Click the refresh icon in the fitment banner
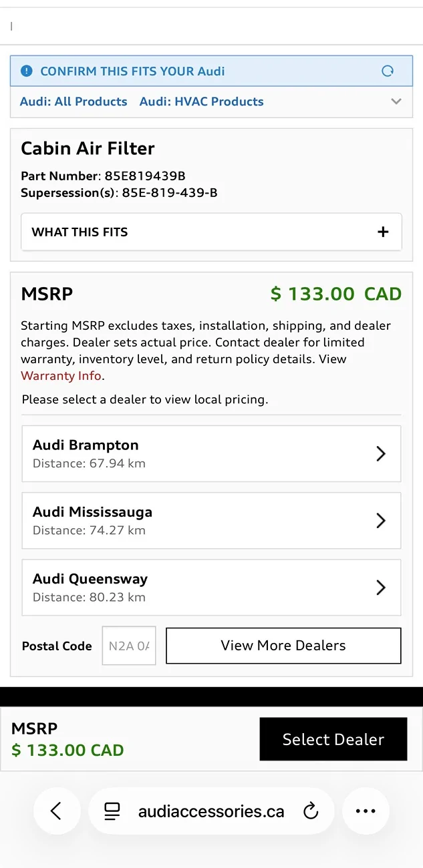Screen dimensions: 423x868 388,71
